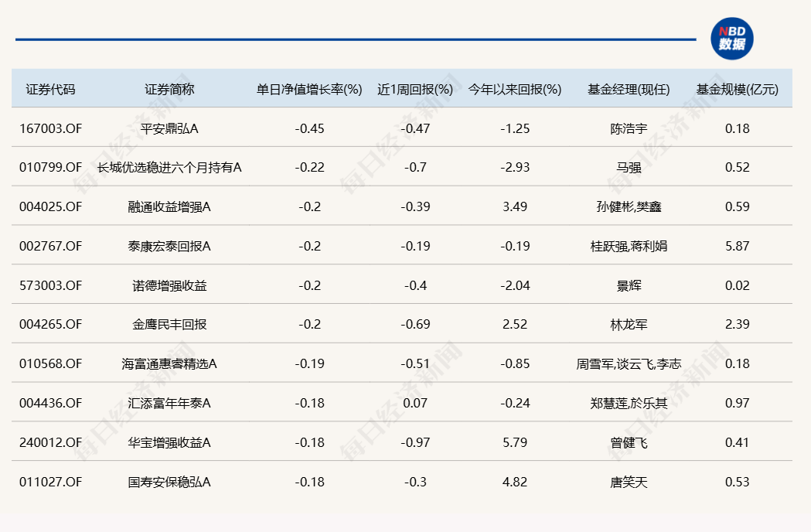Click year-to-date return 2.52
811x532 pixels.
(x=515, y=324)
